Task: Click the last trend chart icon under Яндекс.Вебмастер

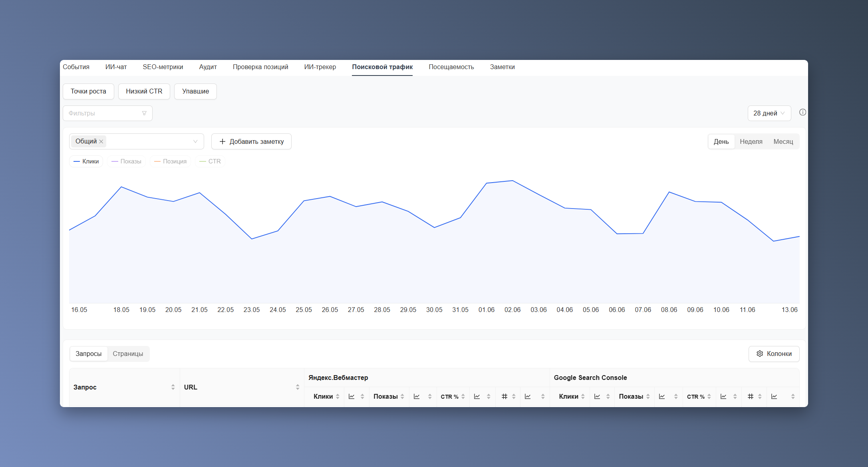Action: pos(528,396)
